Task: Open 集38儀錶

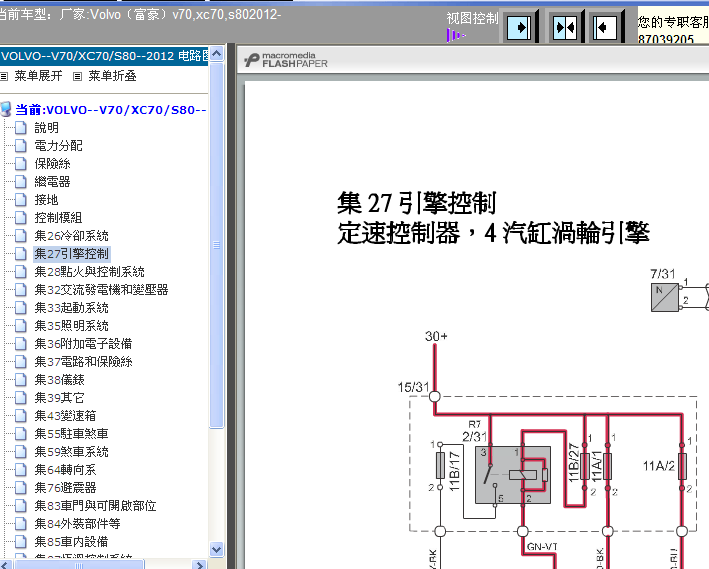Action: point(59,379)
